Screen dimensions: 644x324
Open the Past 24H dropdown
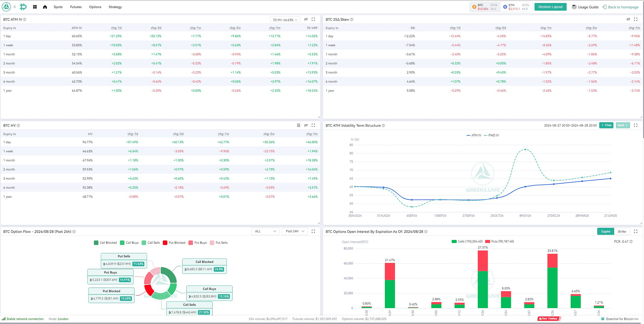point(295,231)
